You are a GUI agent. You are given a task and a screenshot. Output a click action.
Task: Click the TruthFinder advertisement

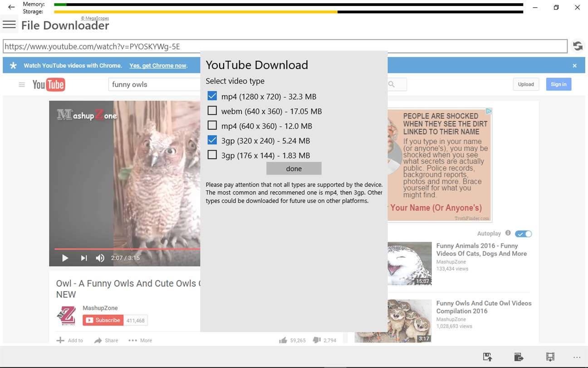click(440, 165)
